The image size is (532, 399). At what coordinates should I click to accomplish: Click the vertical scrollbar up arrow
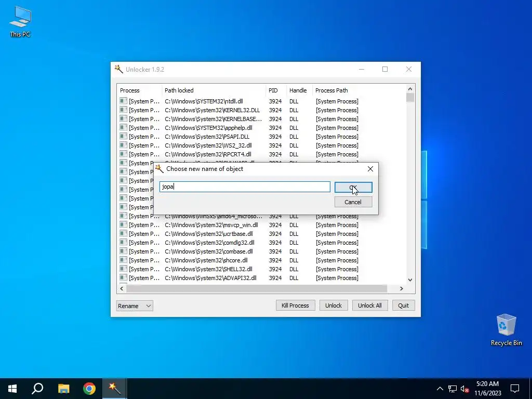pyautogui.click(x=410, y=89)
